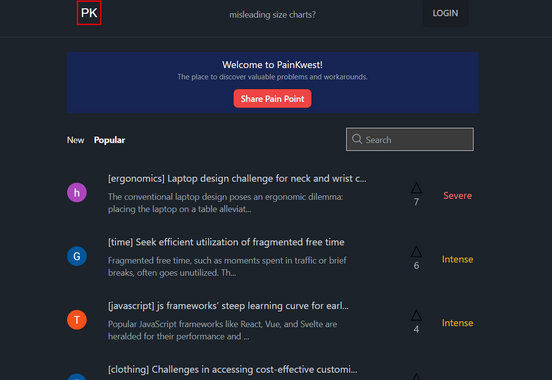Click the 'misleading size charts?' header text
The height and width of the screenshot is (380, 552).
pyautogui.click(x=272, y=15)
